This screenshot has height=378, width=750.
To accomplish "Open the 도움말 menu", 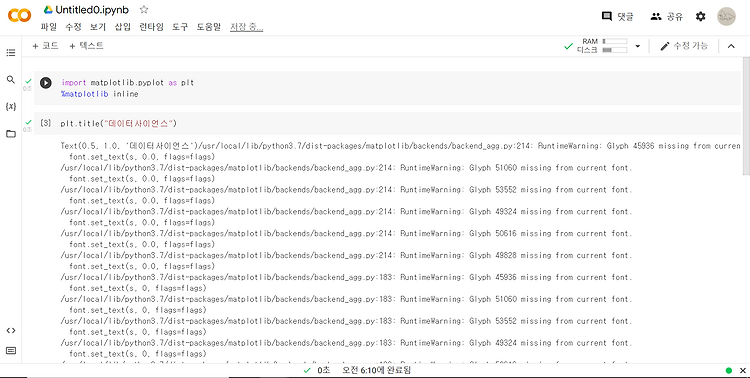I will pos(209,27).
